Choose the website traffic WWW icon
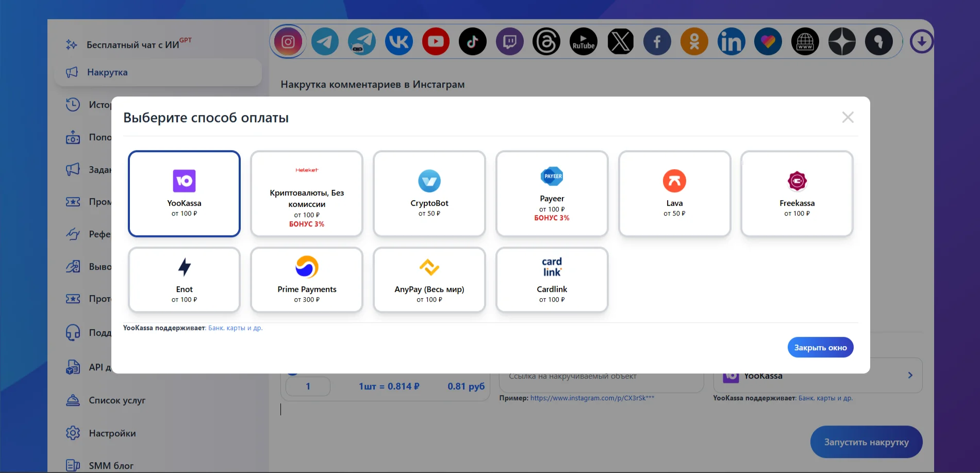 click(x=805, y=41)
